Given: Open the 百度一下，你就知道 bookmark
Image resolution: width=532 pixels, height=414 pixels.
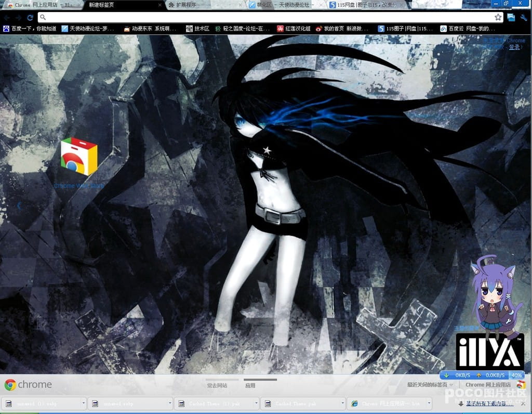Looking at the screenshot, I should coord(30,29).
